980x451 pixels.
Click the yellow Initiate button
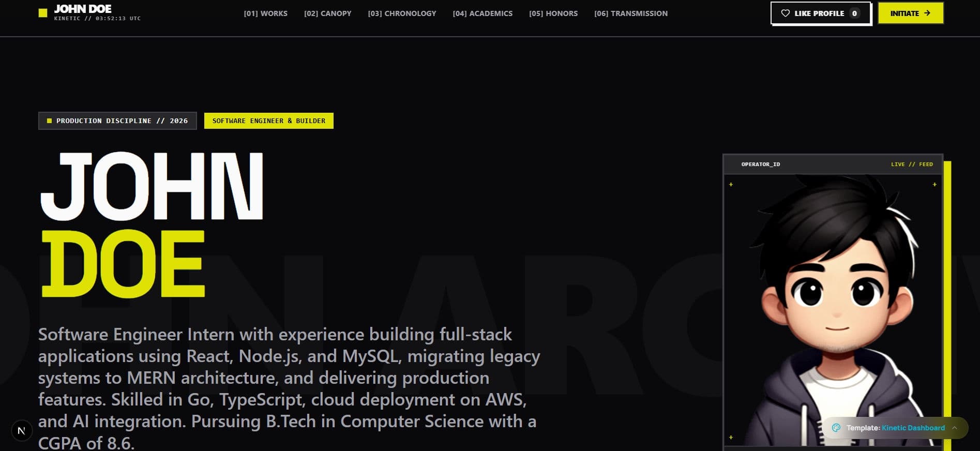[911, 13]
